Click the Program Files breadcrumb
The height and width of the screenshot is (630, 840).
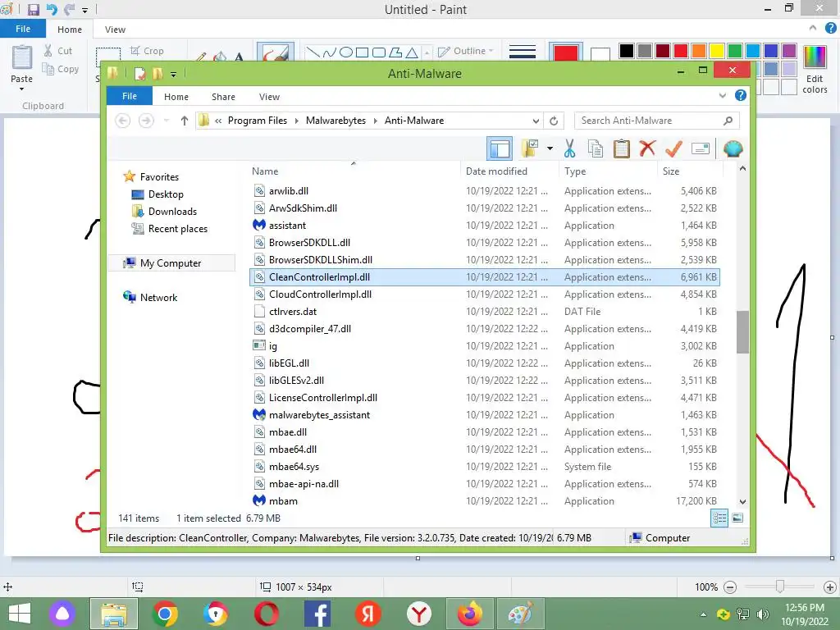(257, 121)
